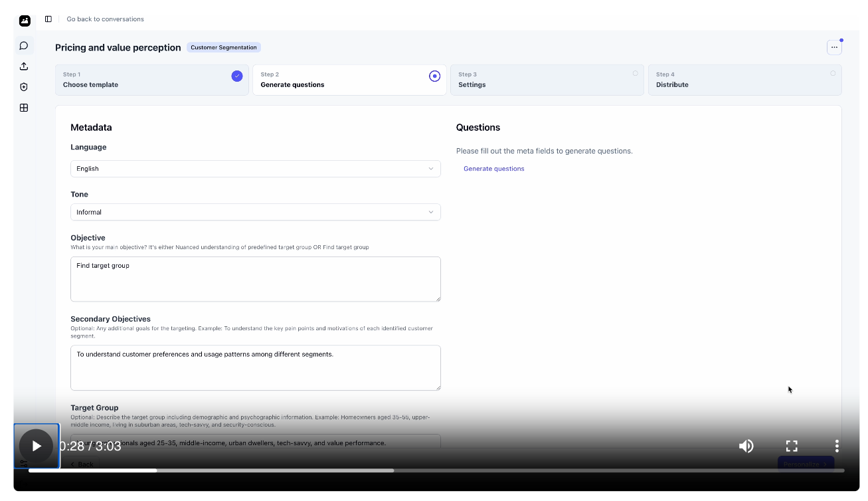Toggle the sidebar panel icon next to logo
This screenshot has width=868, height=501.
48,19
